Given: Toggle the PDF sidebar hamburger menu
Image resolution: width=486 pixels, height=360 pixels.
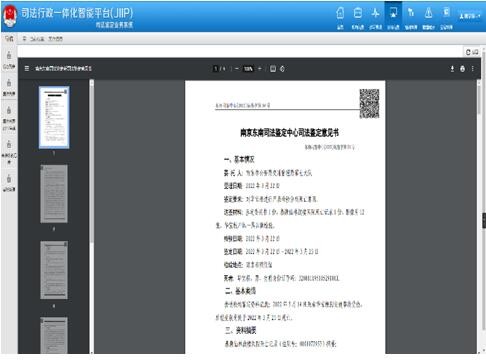Looking at the screenshot, I should 27,69.
